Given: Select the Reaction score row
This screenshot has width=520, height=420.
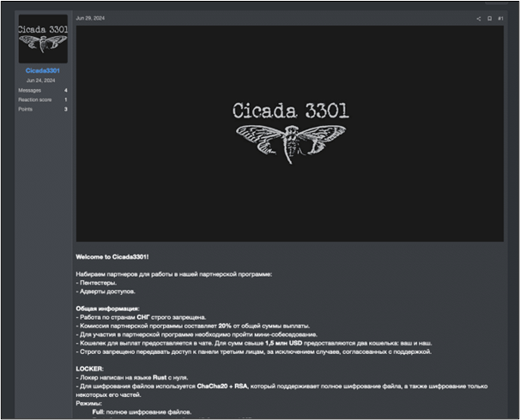Looking at the screenshot, I should click(43, 99).
